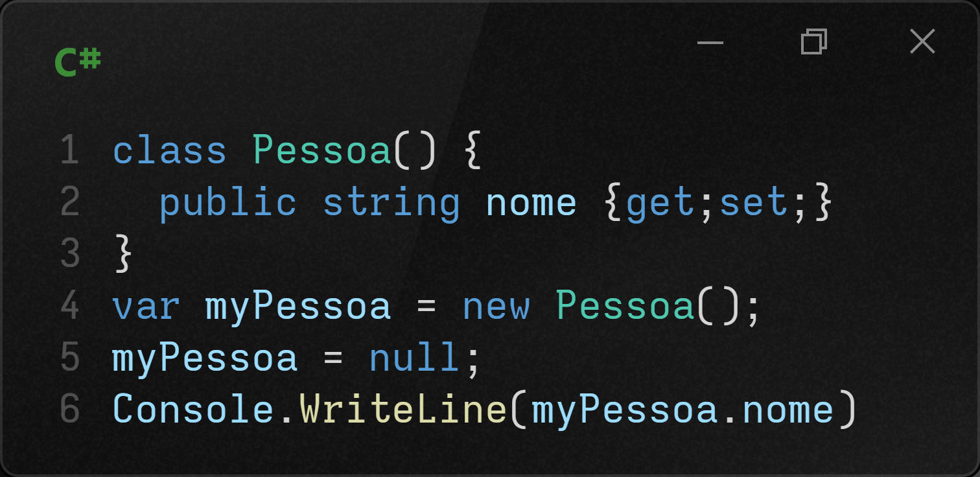Select line number 4 in gutter
Image resolution: width=980 pixels, height=477 pixels.
tap(69, 306)
